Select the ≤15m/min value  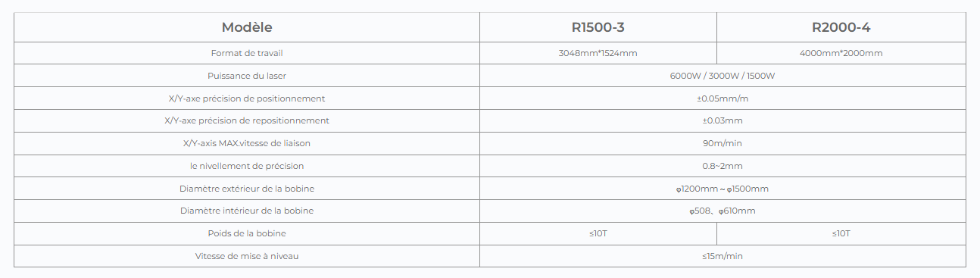723,256
